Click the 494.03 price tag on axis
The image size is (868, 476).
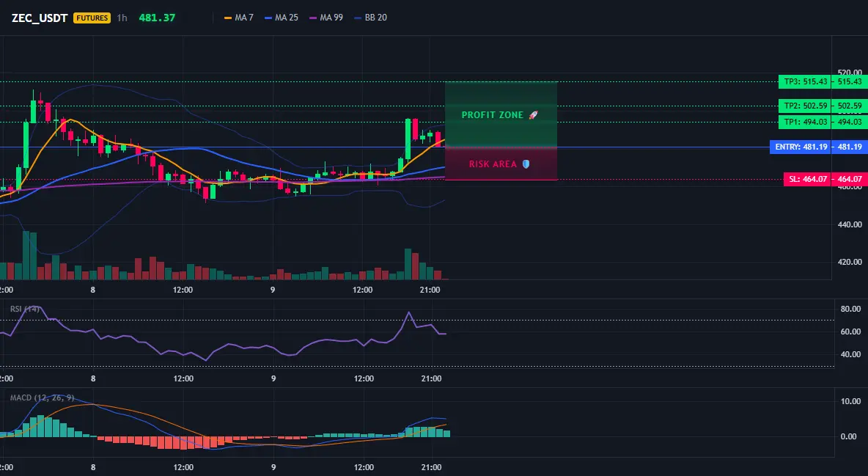coord(850,122)
